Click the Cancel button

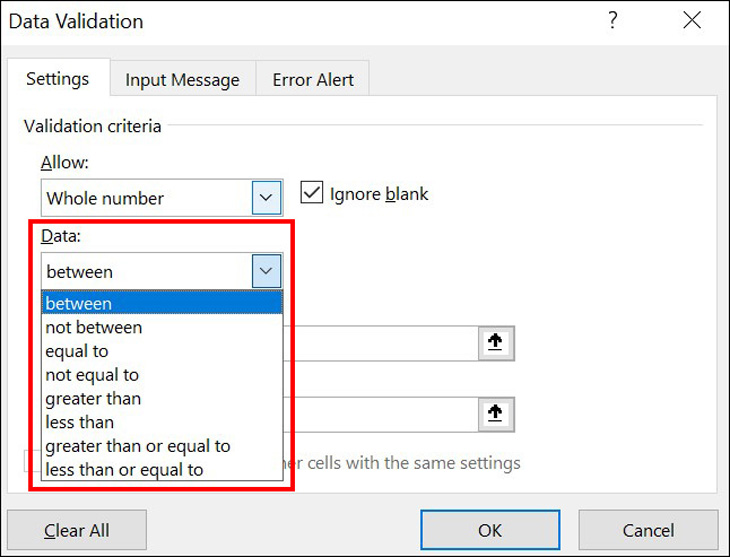[x=648, y=530]
